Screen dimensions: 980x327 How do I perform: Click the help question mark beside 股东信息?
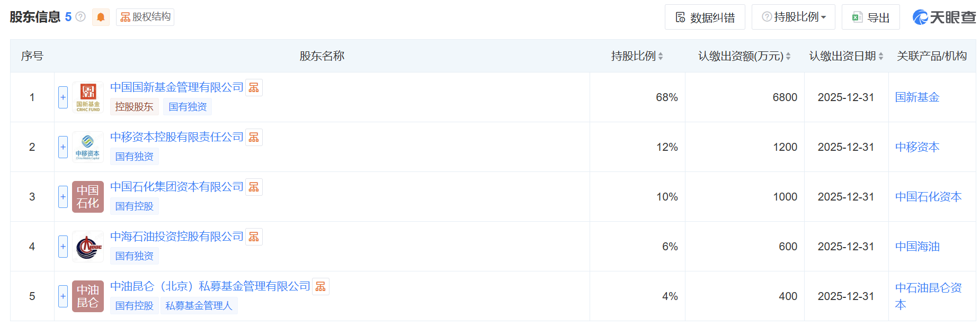click(x=81, y=17)
